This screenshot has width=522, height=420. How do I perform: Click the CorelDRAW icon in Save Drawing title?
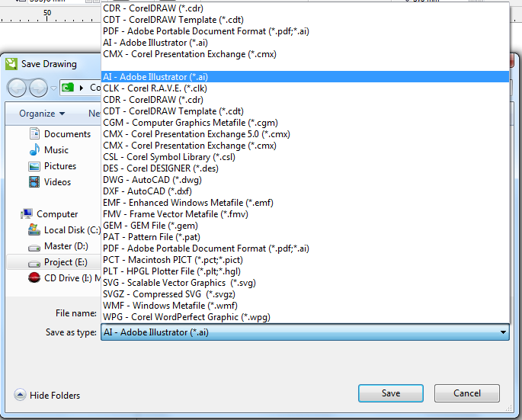[x=11, y=63]
